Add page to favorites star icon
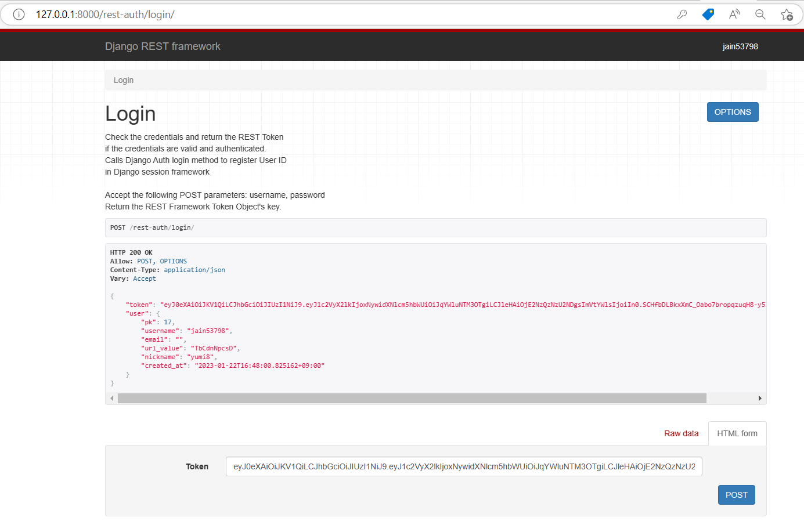Screen dimensions: 804x532 [x=787, y=15]
